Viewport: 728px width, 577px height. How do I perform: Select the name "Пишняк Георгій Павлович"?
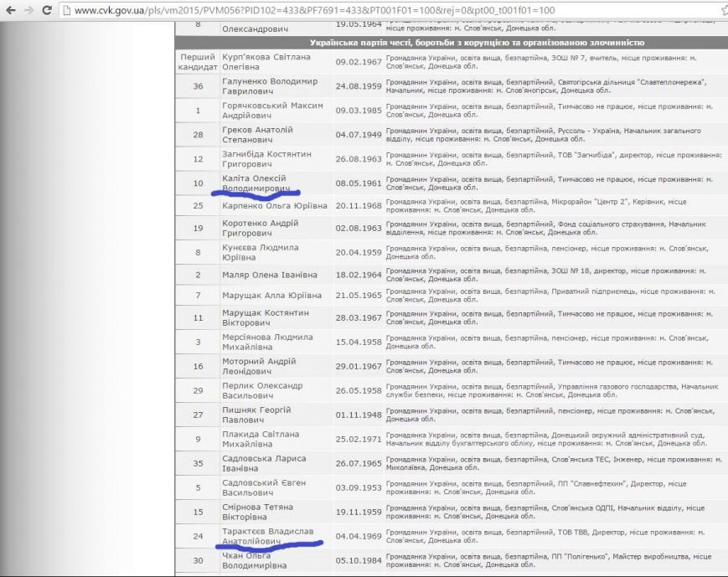(x=256, y=415)
